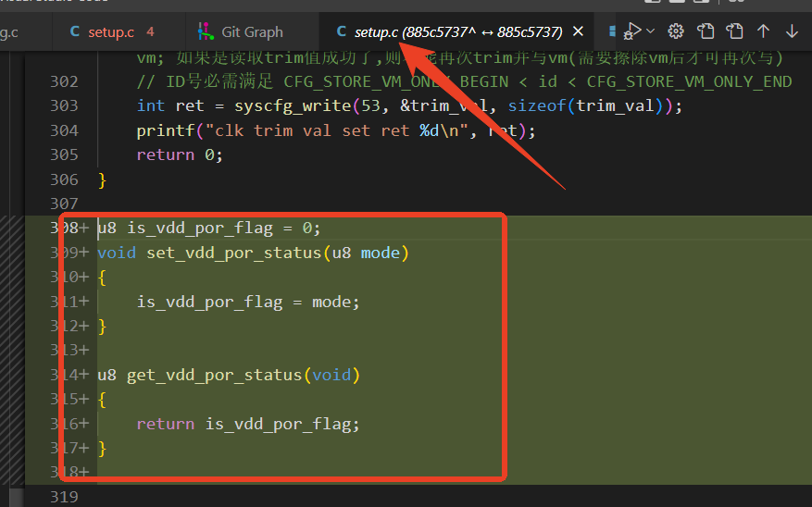Go to next change with down arrow
This screenshot has height=507, width=812.
792,31
